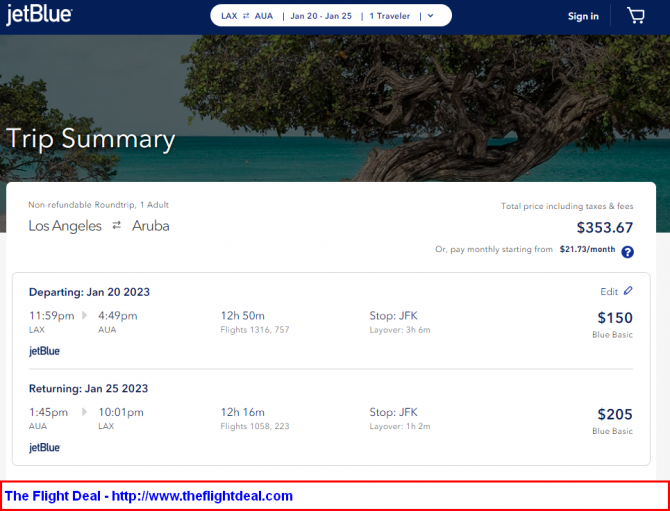This screenshot has width=670, height=511.
Task: Click Flights 1316, 757 text
Action: click(255, 329)
